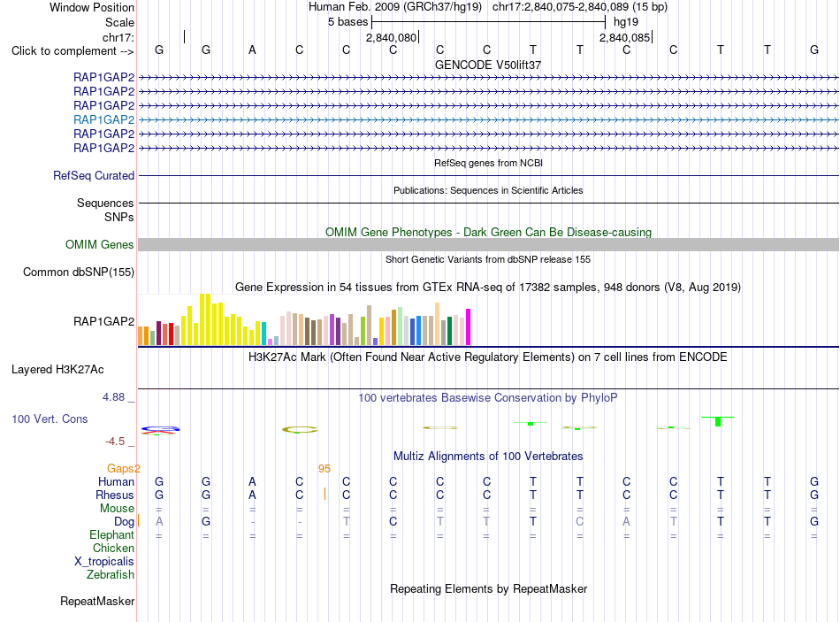Click the tall green PhyloP conservation peak
840x622 pixels.
[x=718, y=421]
